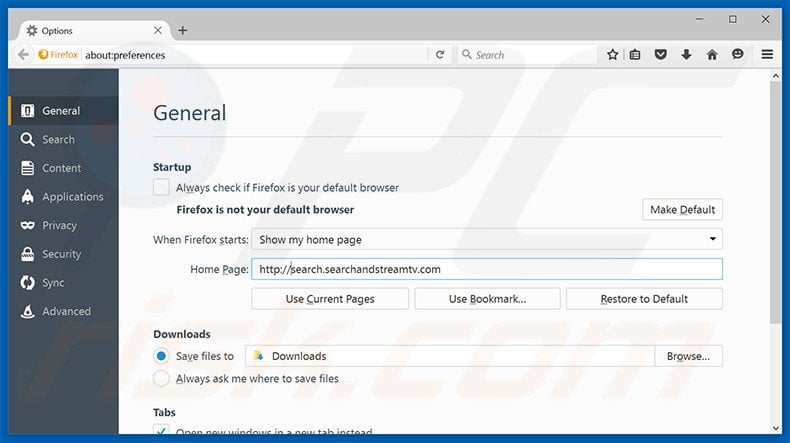Maximize the Firefox window
Screen dimensions: 790x443
[733, 19]
